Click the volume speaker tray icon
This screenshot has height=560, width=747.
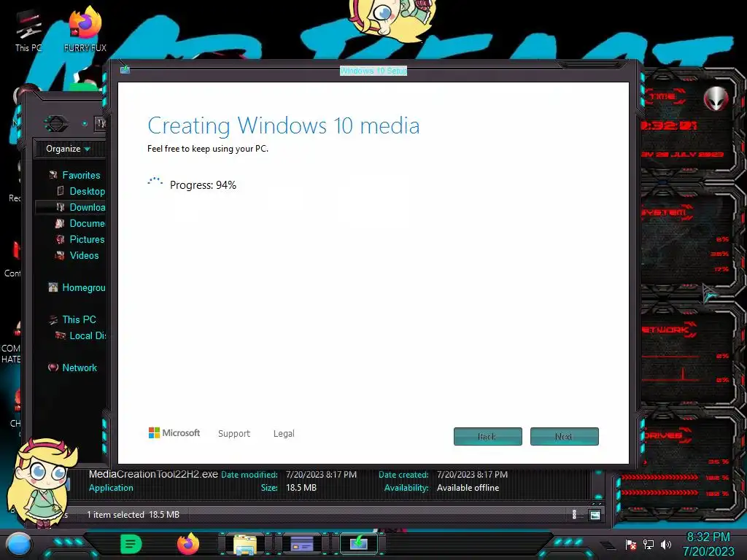coord(666,544)
